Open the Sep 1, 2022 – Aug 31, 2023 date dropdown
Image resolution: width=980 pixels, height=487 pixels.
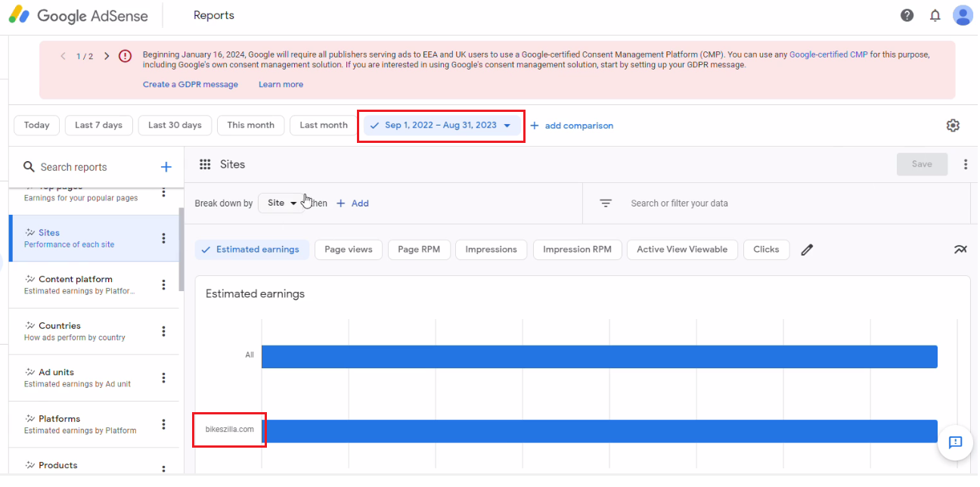[x=441, y=126]
